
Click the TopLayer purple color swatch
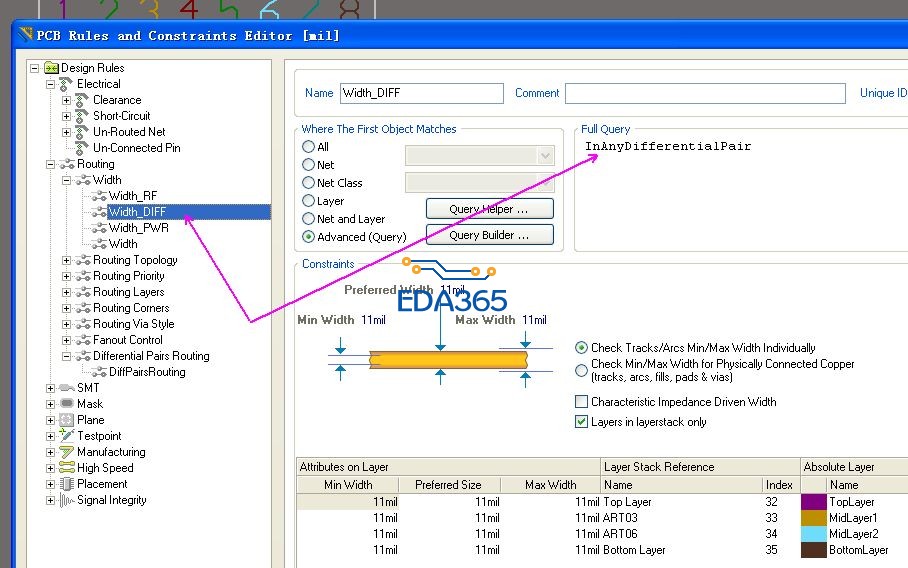point(814,502)
